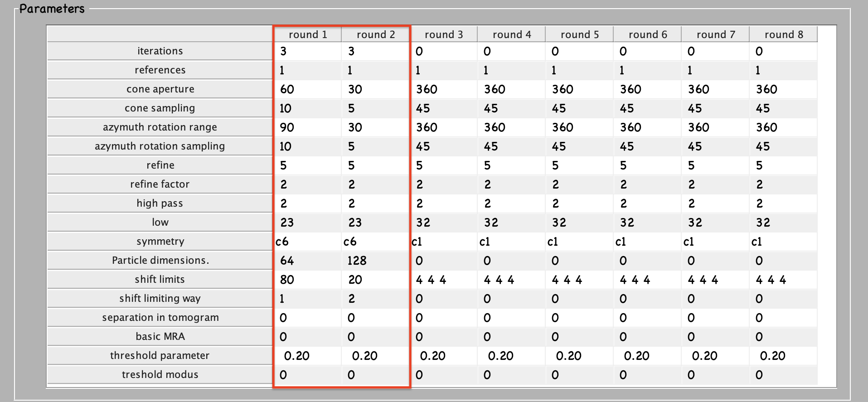Image resolution: width=868 pixels, height=402 pixels.
Task: Click the shift limiting way row label
Action: [160, 299]
